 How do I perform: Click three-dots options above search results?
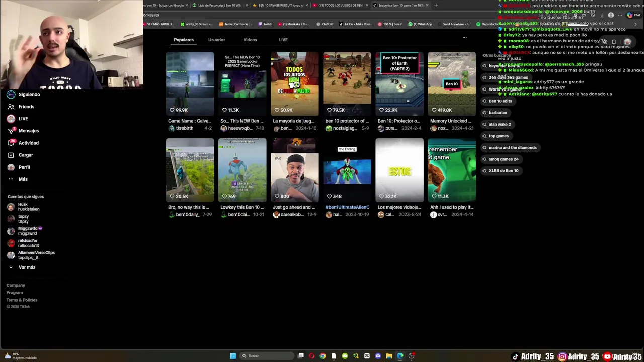(x=464, y=37)
